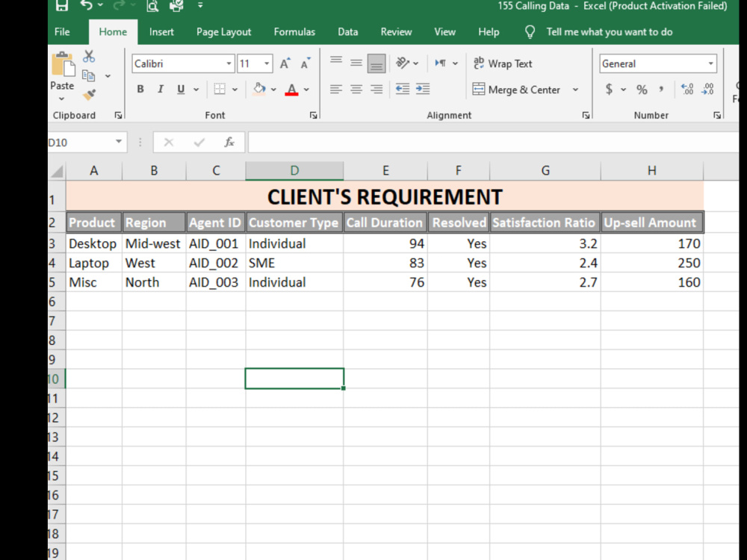The image size is (747, 560).
Task: Open the Name Box dropdown arrow
Action: coord(119,142)
